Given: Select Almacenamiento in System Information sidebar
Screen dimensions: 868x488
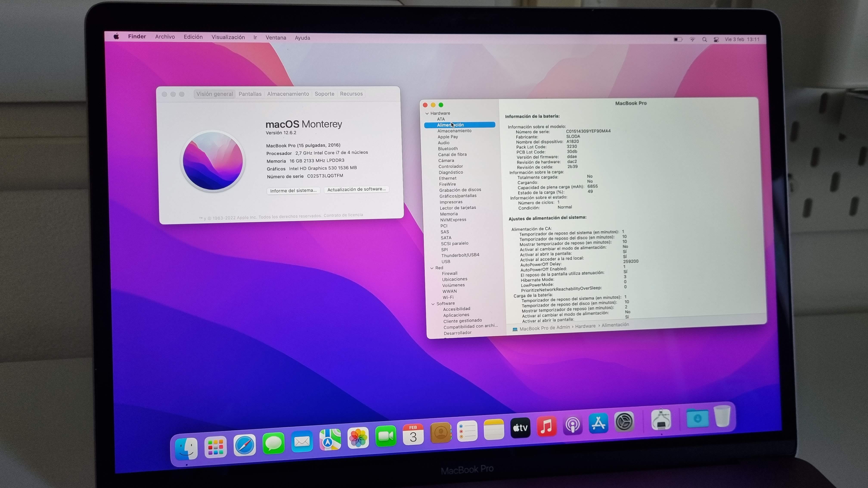Looking at the screenshot, I should (x=454, y=131).
